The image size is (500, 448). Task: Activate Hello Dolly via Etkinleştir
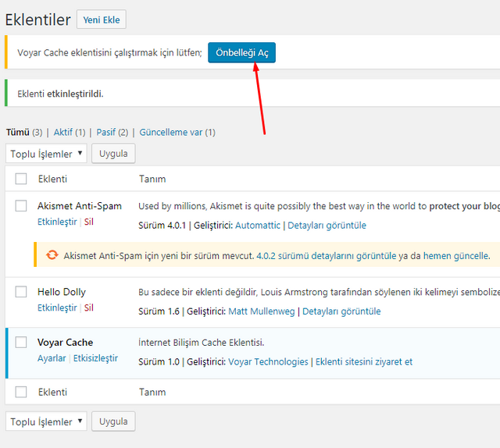click(57, 308)
